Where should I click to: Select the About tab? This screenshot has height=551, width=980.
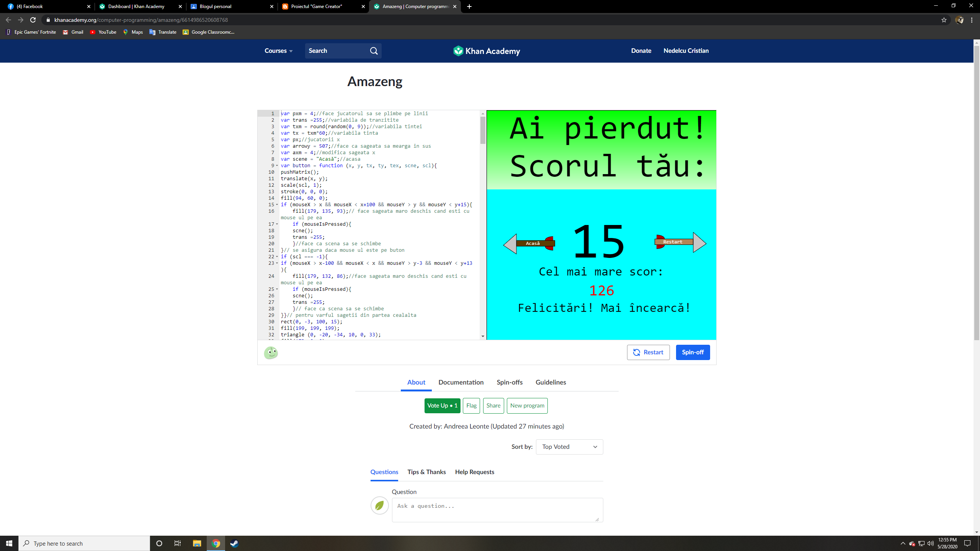click(x=416, y=382)
